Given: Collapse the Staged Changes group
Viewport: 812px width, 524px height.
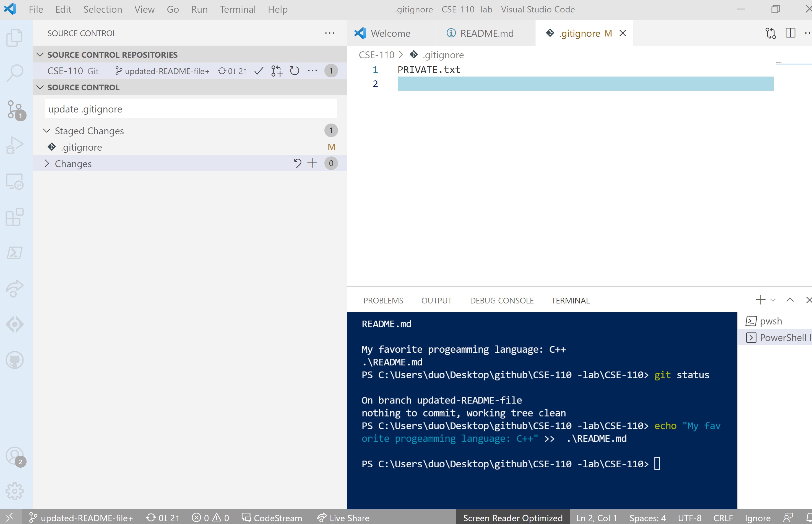Looking at the screenshot, I should pos(47,131).
